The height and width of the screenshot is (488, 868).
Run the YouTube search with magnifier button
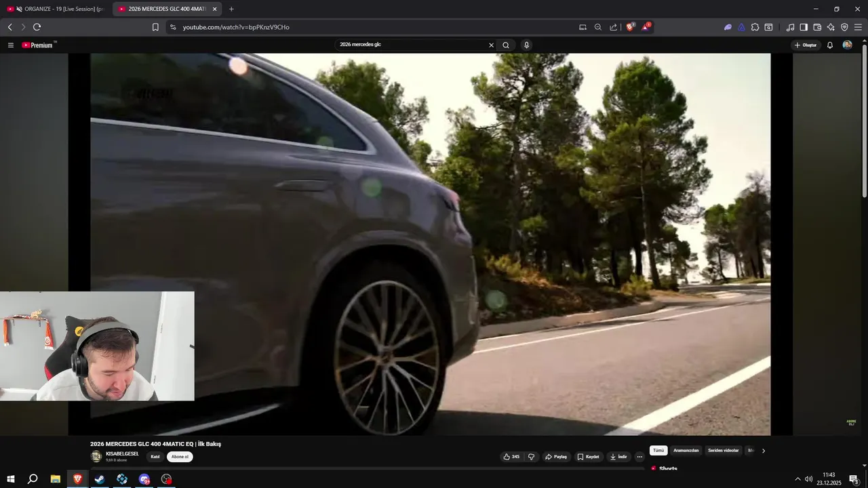(506, 45)
